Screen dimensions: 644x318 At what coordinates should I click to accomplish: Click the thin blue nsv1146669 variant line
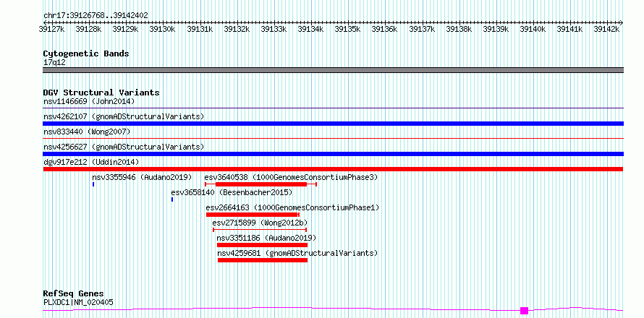pyautogui.click(x=333, y=108)
